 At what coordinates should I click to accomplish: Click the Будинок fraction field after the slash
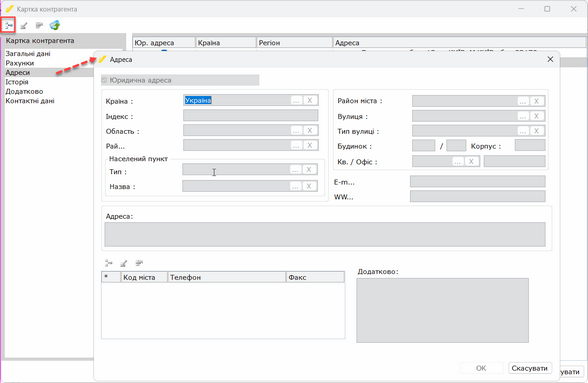[x=456, y=146]
